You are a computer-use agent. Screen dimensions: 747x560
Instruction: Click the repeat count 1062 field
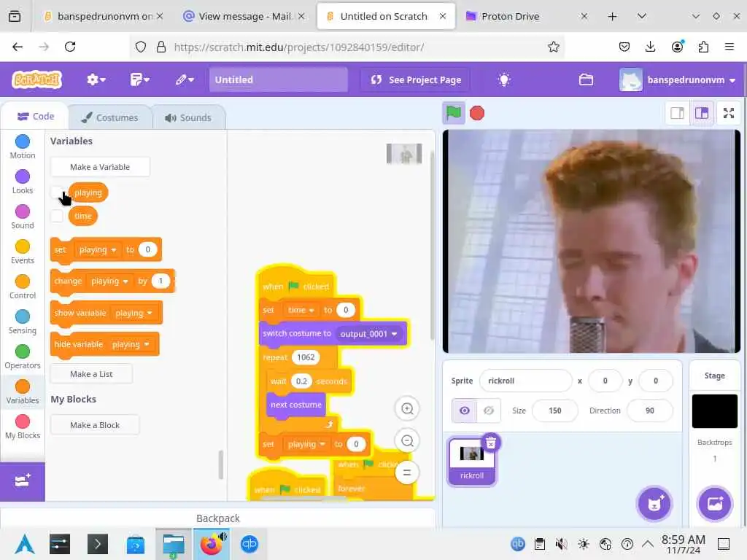tap(306, 357)
